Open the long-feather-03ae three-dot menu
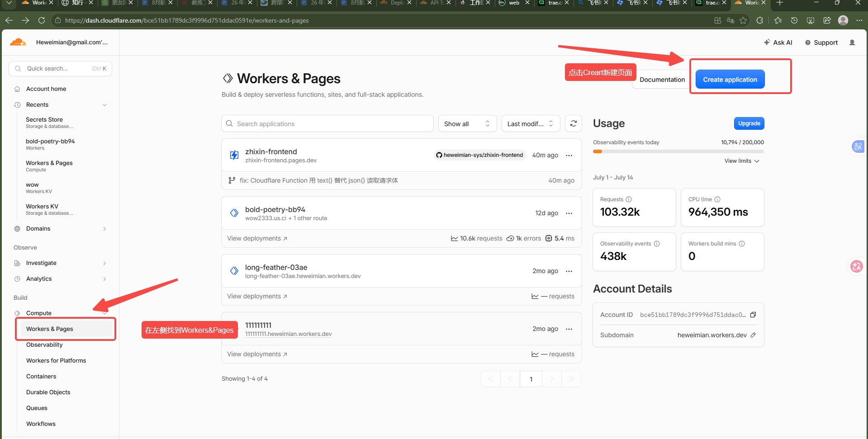The image size is (868, 439). (x=569, y=271)
